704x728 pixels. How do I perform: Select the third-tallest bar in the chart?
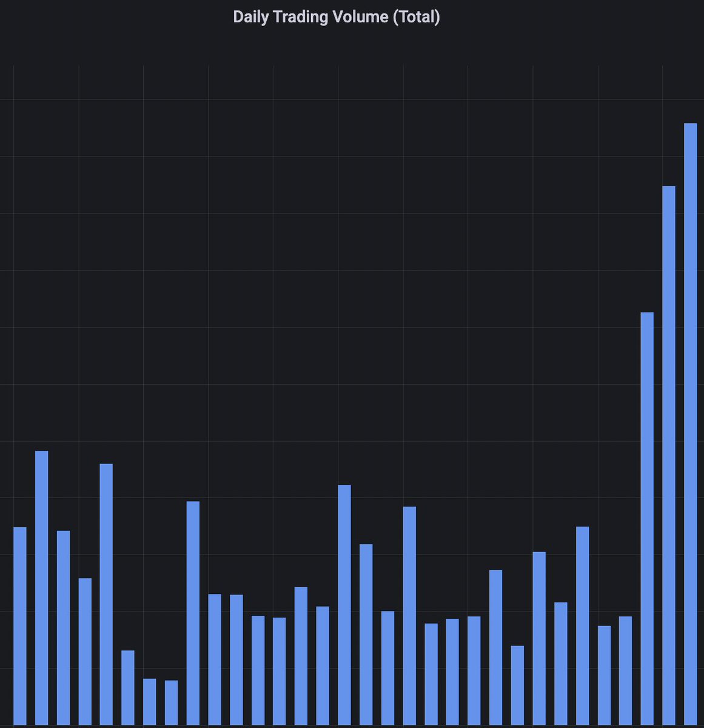(647, 519)
